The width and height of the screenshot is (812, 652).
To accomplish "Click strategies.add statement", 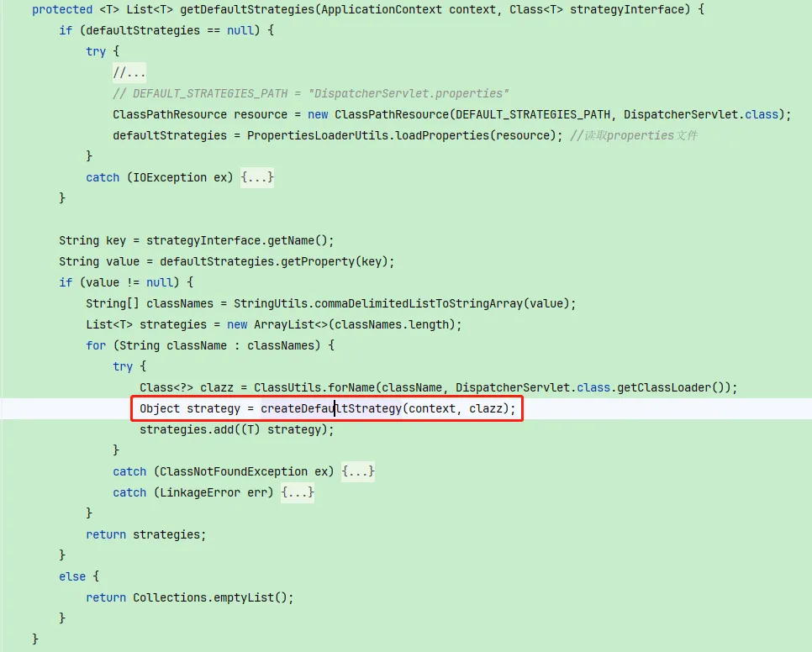I will pos(237,429).
